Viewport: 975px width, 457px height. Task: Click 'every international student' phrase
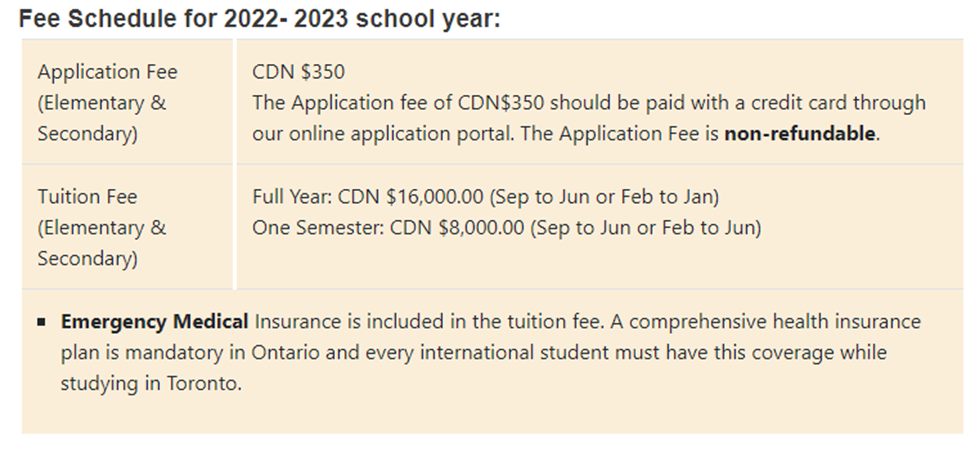(x=483, y=353)
